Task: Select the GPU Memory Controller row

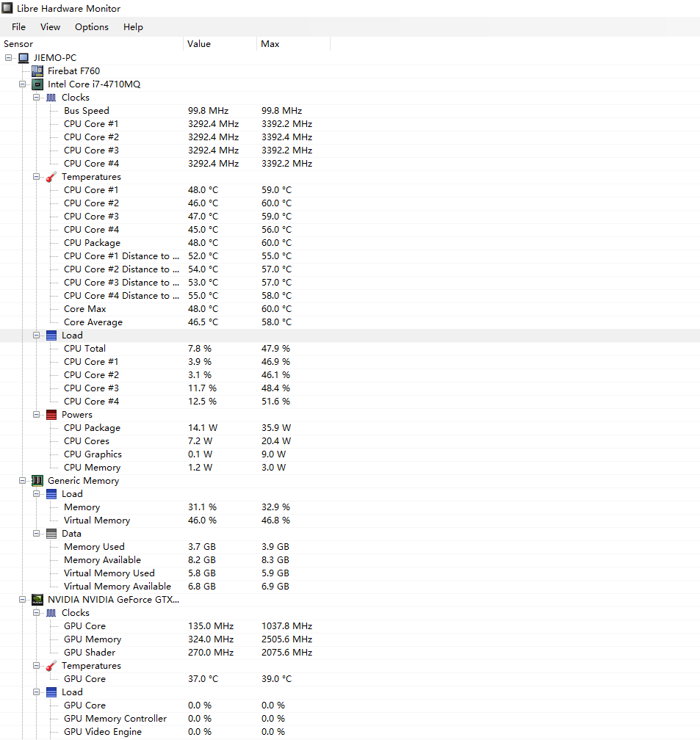Action: [350, 719]
